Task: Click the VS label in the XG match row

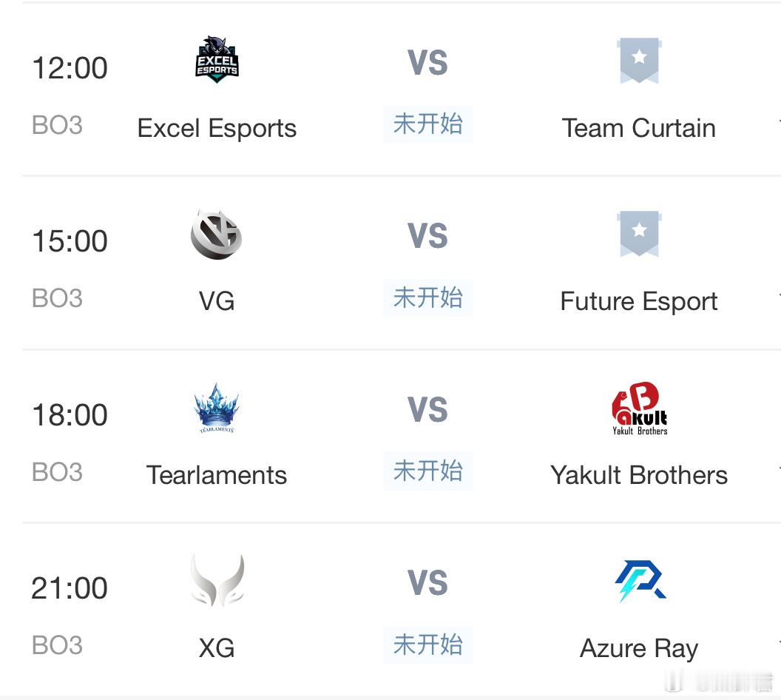Action: (x=428, y=582)
